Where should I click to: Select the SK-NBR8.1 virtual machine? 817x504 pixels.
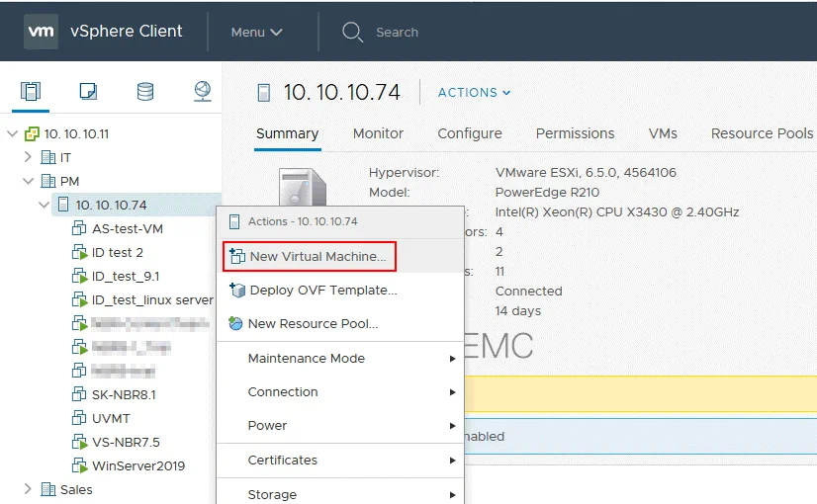tap(124, 395)
